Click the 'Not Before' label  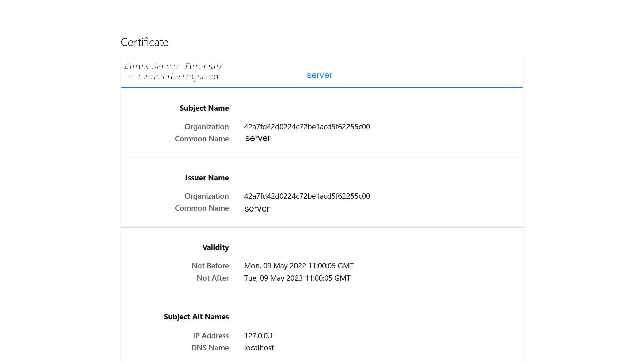click(210, 266)
